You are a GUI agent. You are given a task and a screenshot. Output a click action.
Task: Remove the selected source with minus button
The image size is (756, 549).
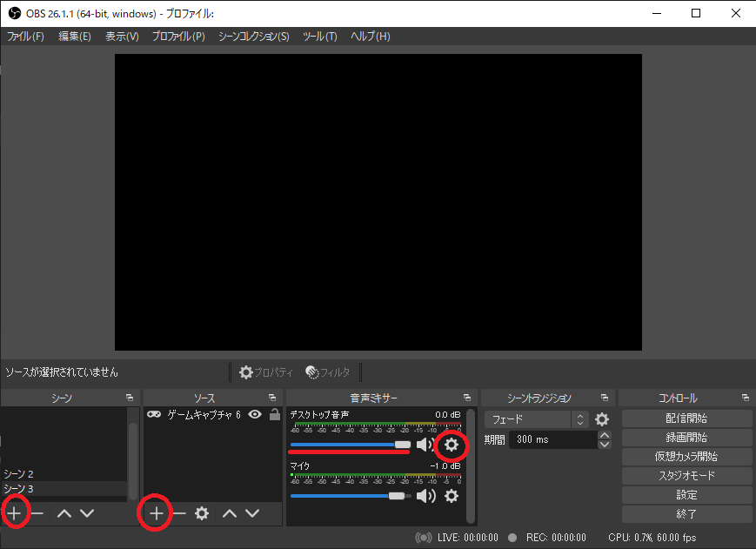click(179, 513)
